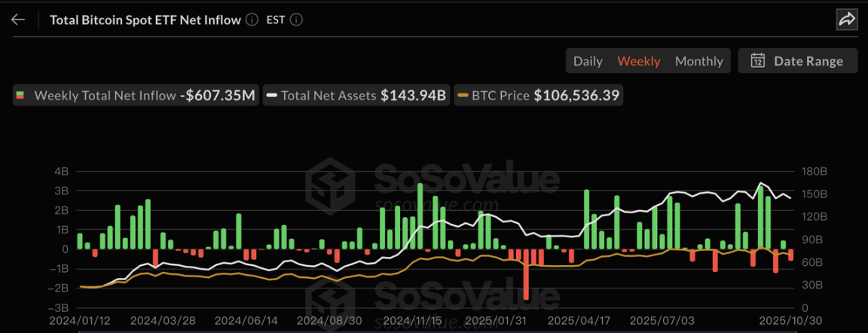The width and height of the screenshot is (868, 333).
Task: Click the Total Bitcoin Spot ETF Net Inflow title
Action: (x=145, y=20)
